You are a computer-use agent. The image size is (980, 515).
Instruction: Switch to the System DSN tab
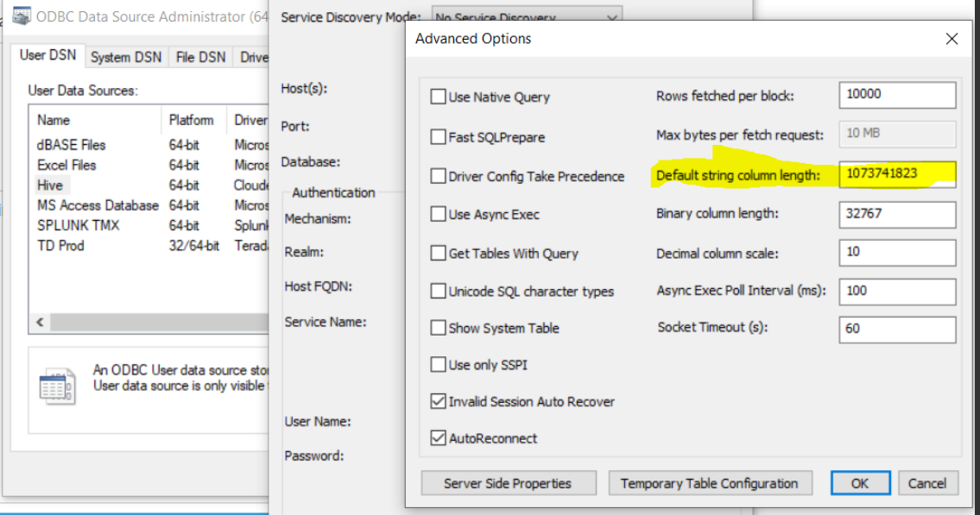(x=126, y=57)
